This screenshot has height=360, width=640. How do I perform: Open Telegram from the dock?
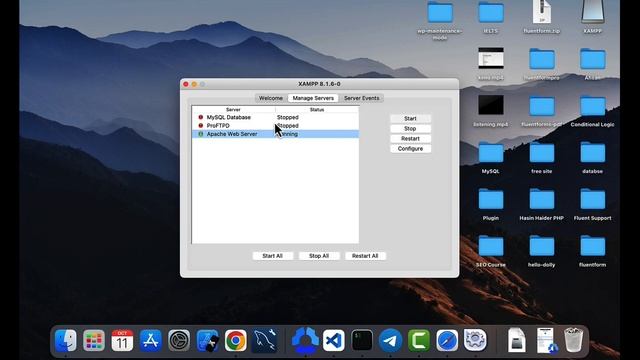click(390, 340)
